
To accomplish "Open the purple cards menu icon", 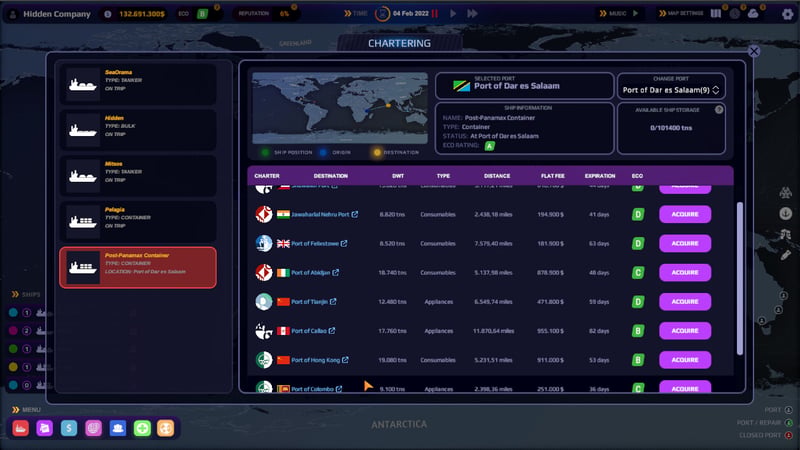I will [44, 428].
